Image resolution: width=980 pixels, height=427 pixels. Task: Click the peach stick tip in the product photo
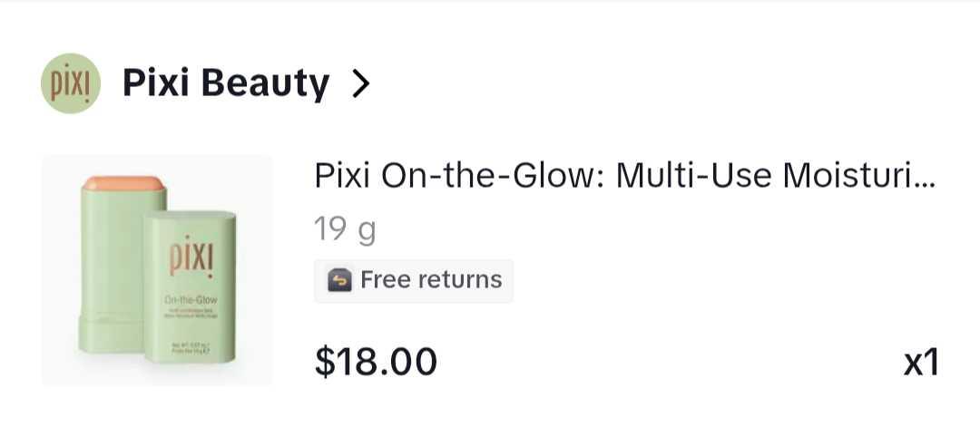123,184
